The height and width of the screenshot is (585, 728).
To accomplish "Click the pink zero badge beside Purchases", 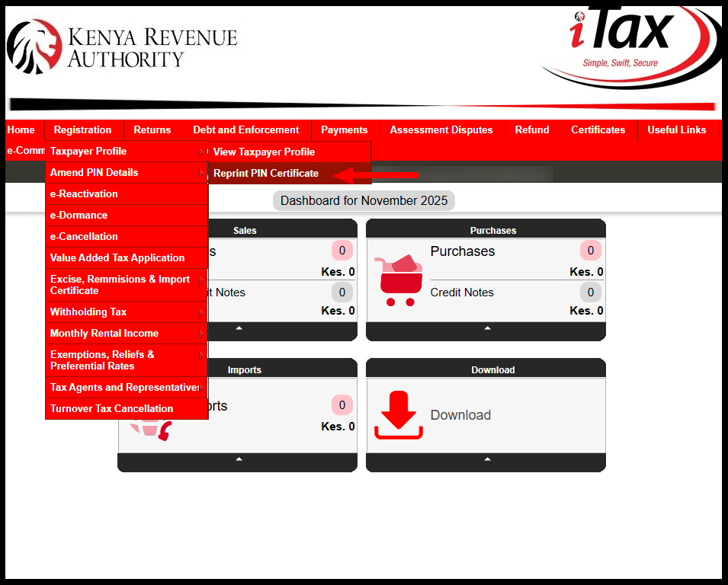I will point(590,251).
